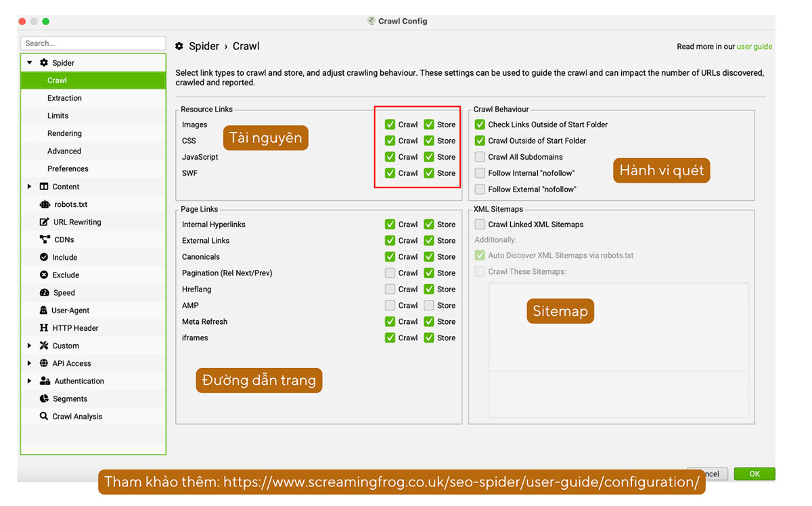Image resolution: width=812 pixels, height=506 pixels.
Task: Click the Search field in sidebar
Action: tap(93, 43)
